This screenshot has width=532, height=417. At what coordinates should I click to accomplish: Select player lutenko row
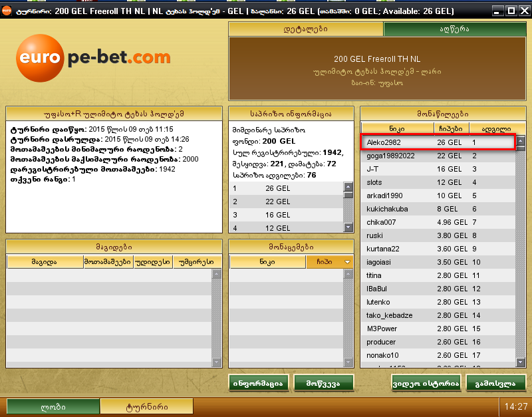tap(438, 302)
